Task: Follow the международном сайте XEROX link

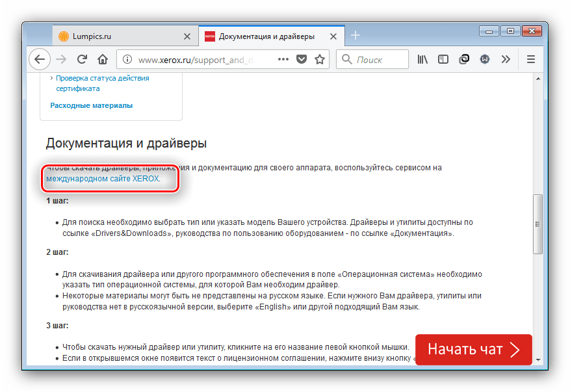Action: coord(102,179)
